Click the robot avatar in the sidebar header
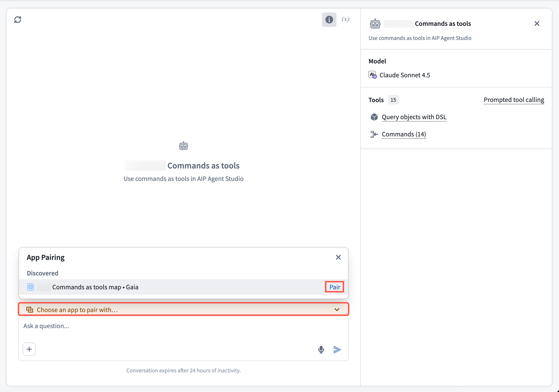The image size is (559, 392). pos(375,23)
